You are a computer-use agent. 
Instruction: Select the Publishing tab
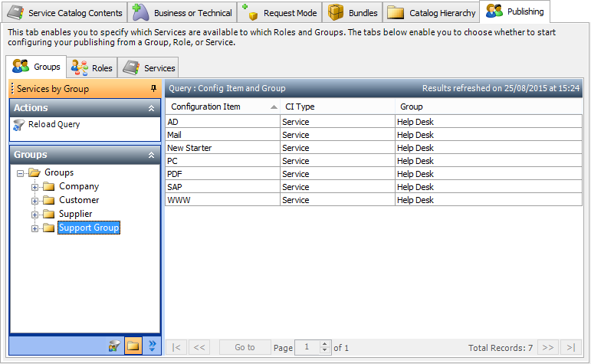(x=515, y=11)
